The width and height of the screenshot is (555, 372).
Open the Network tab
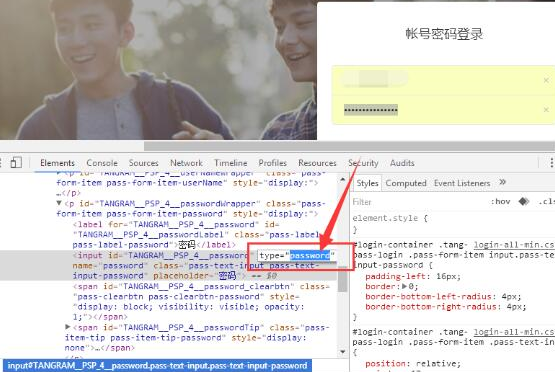186,163
